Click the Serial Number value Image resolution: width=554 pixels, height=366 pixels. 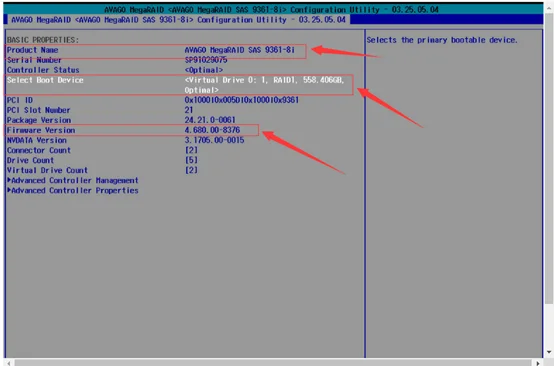coord(206,60)
